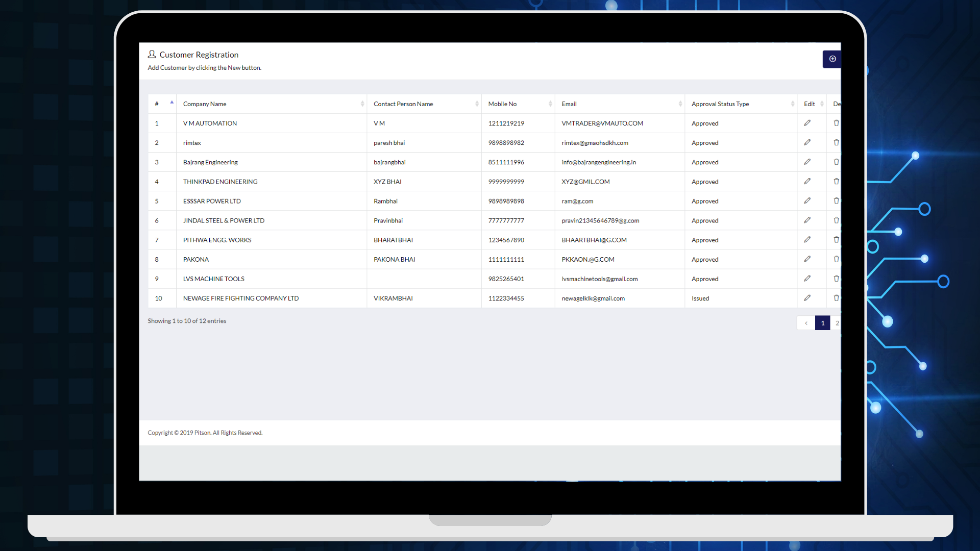The image size is (980, 551).
Task: Sort by Company Name column
Action: pyautogui.click(x=272, y=104)
